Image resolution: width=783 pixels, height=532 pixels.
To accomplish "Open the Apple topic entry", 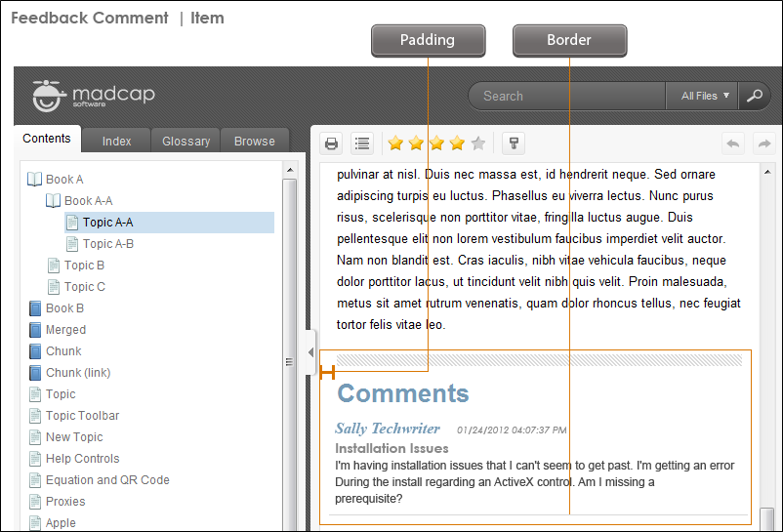I will 61,523.
